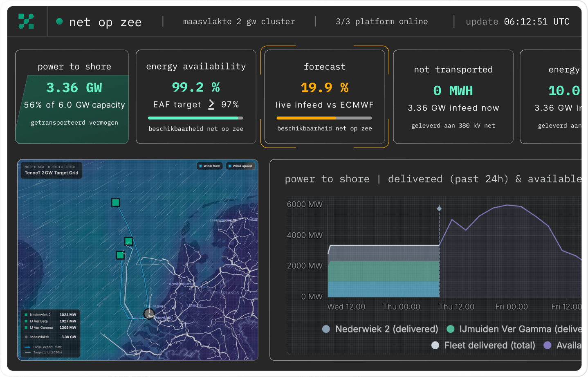Click the green TenneT logo icon

(x=26, y=21)
